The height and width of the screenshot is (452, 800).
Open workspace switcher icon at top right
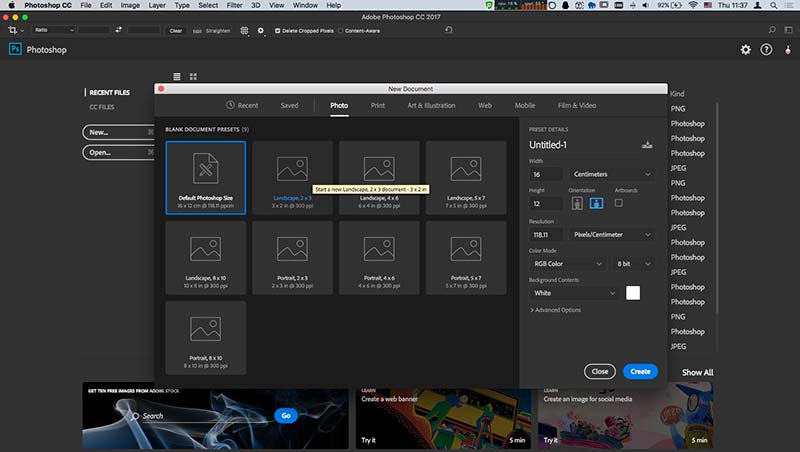coord(788,30)
